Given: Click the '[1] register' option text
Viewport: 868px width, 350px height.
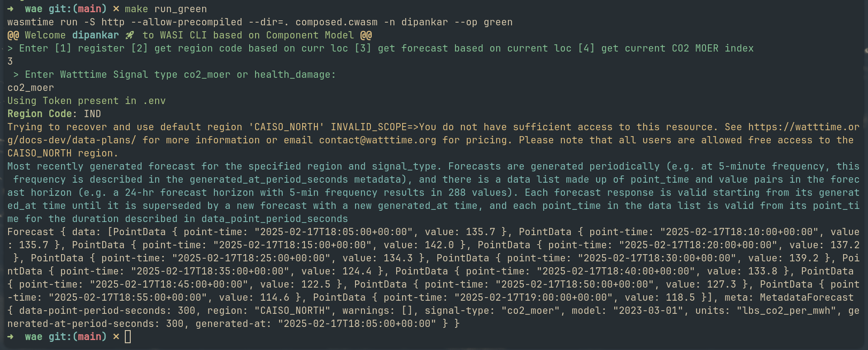Looking at the screenshot, I should coord(90,48).
